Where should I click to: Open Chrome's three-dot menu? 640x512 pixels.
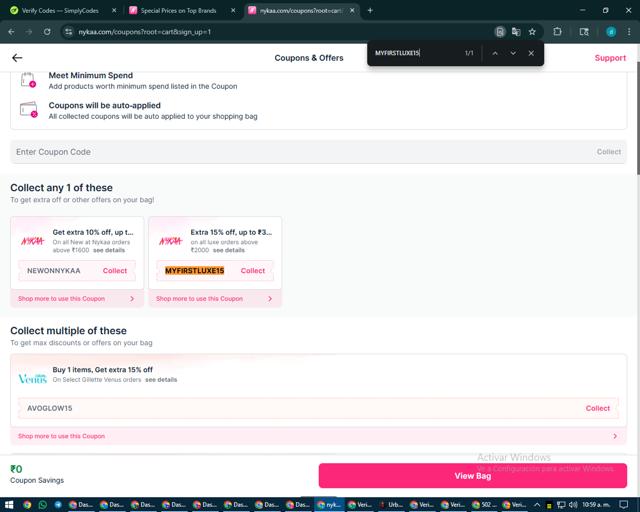[629, 31]
